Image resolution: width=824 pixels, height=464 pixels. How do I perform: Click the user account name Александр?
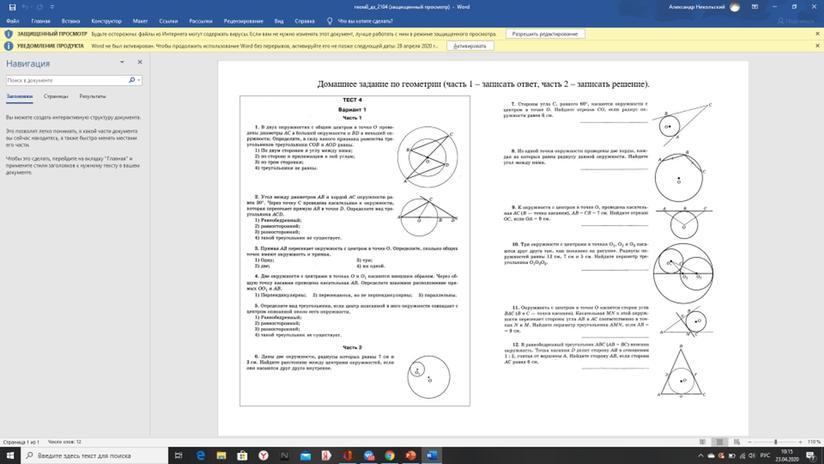point(697,7)
